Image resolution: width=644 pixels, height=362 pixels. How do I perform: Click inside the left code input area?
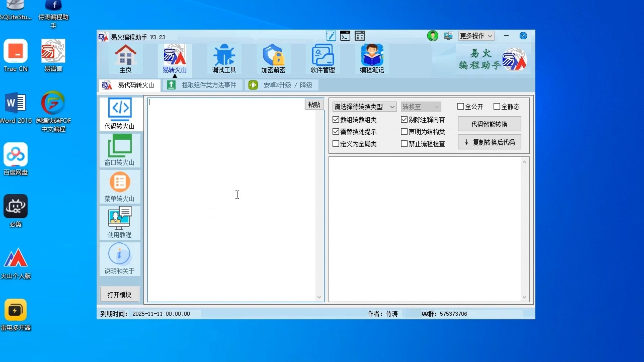[x=231, y=201]
